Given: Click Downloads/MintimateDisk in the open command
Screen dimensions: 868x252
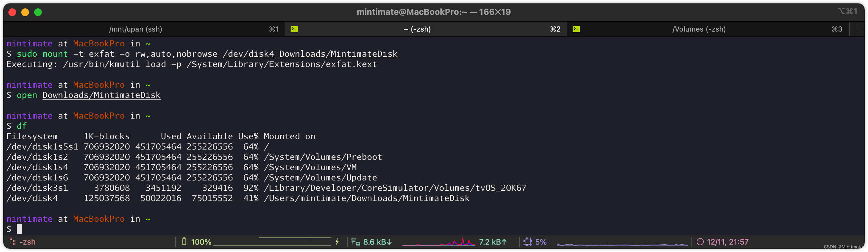Looking at the screenshot, I should tap(101, 95).
